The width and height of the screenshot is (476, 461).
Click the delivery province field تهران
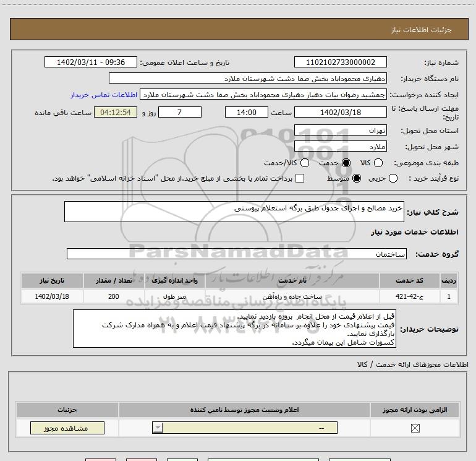click(340, 130)
